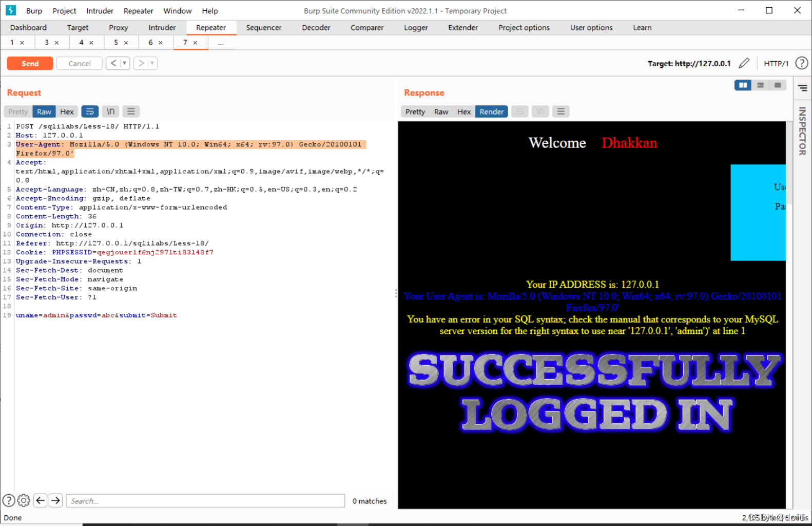Image resolution: width=812 pixels, height=526 pixels.
Task: Expand the INSPECTOR side panel
Action: [802, 131]
